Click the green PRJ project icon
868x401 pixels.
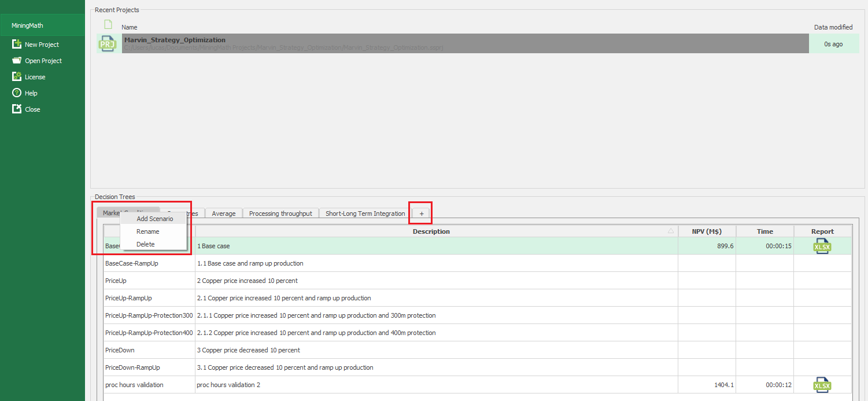108,43
